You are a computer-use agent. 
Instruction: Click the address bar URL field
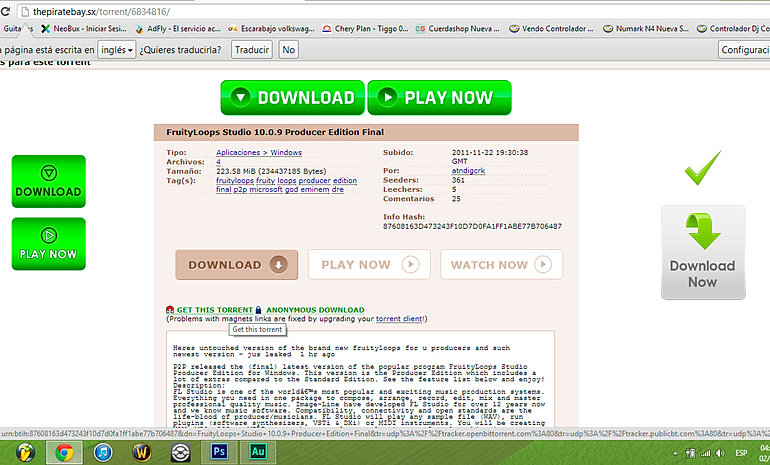pos(393,11)
